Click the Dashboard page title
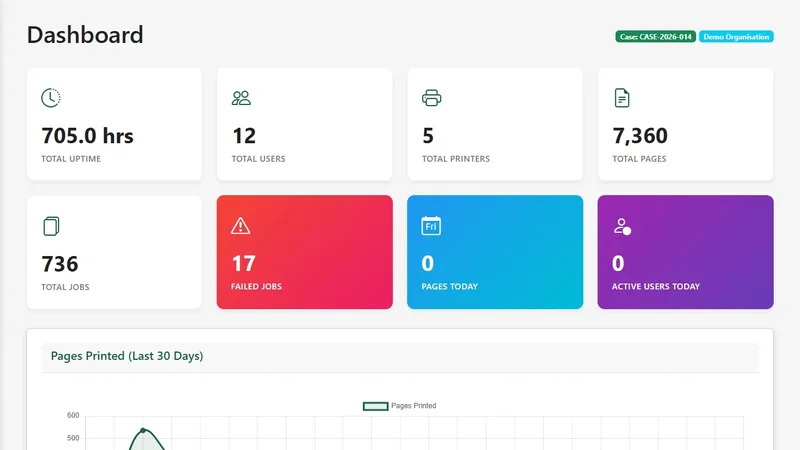Image resolution: width=800 pixels, height=450 pixels. (x=85, y=35)
